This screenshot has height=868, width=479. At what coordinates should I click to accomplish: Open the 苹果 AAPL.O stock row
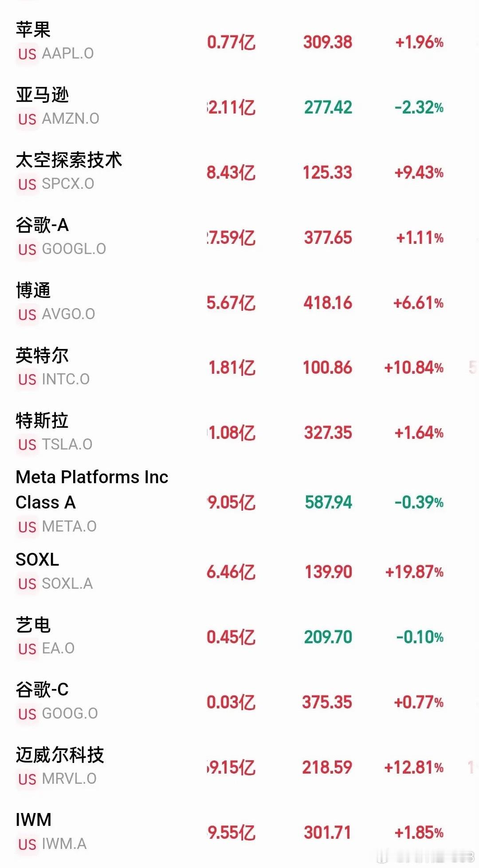pos(239,42)
